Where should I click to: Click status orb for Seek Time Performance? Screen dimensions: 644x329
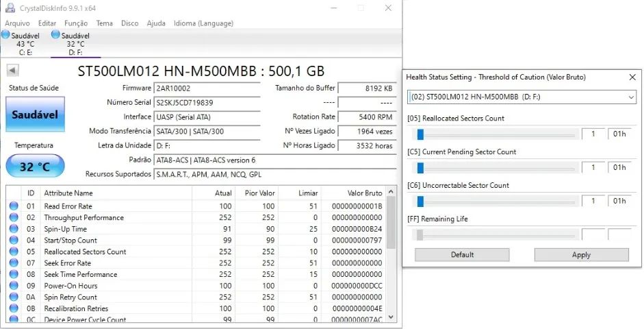14,274
